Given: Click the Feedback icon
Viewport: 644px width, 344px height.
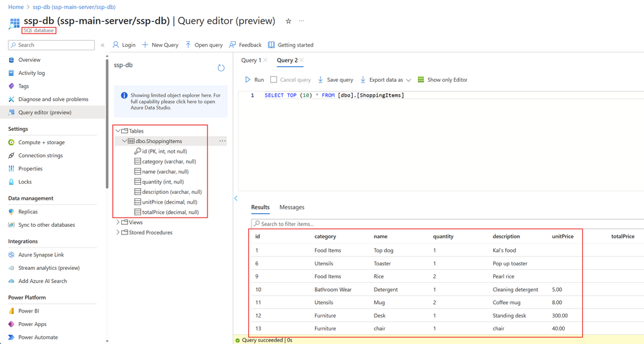Looking at the screenshot, I should click(233, 44).
